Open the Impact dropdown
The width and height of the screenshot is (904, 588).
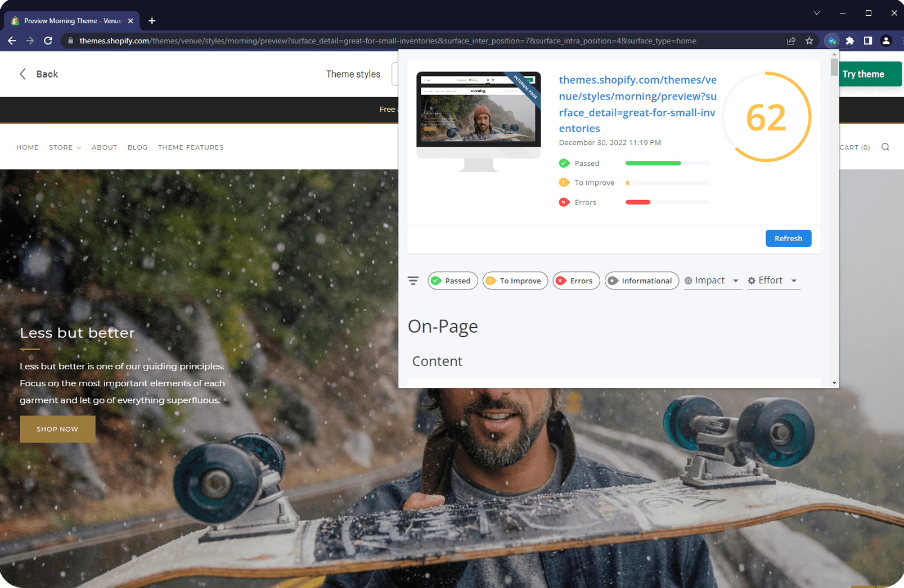712,281
